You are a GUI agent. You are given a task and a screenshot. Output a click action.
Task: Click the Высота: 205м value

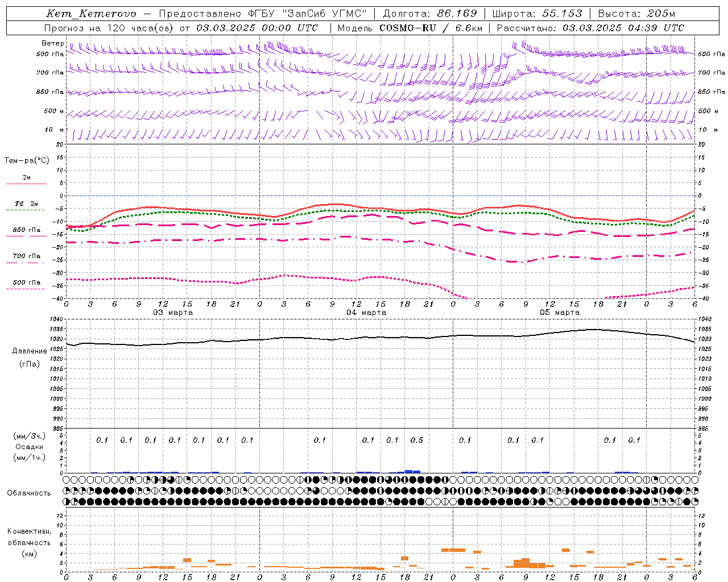636,14
